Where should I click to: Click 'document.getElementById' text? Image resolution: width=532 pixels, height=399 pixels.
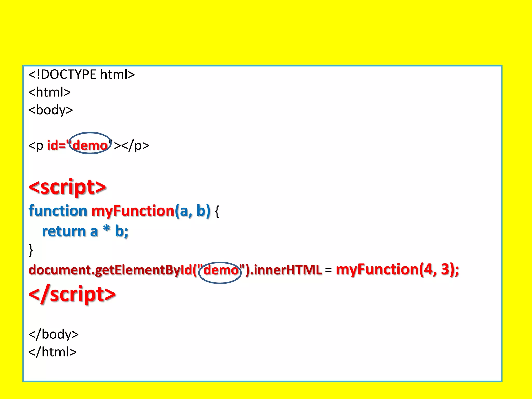pyautogui.click(x=110, y=270)
